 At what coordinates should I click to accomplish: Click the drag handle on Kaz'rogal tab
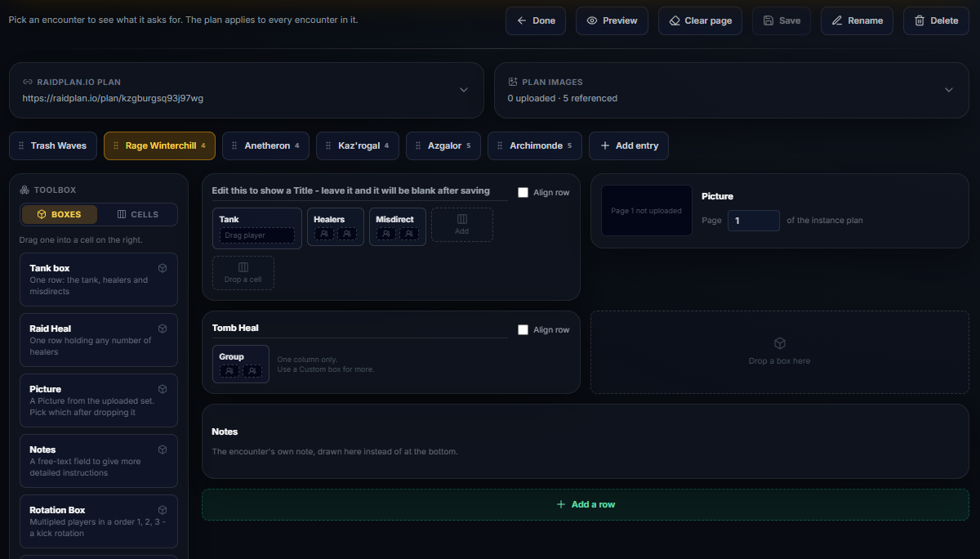pyautogui.click(x=328, y=145)
